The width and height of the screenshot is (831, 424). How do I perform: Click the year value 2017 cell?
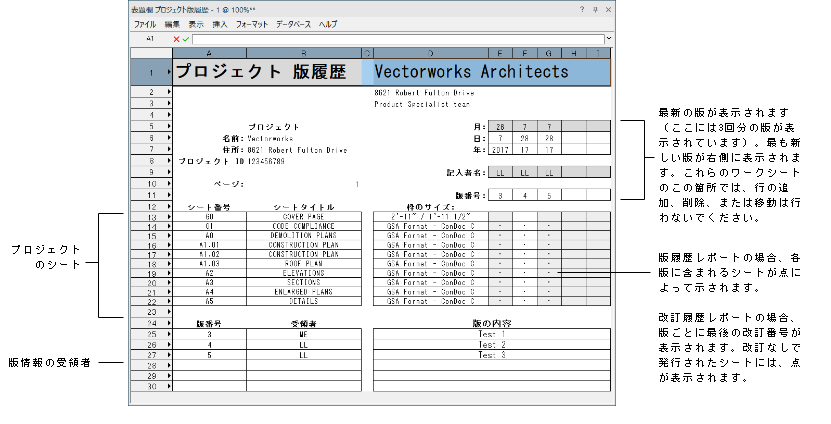(500, 150)
